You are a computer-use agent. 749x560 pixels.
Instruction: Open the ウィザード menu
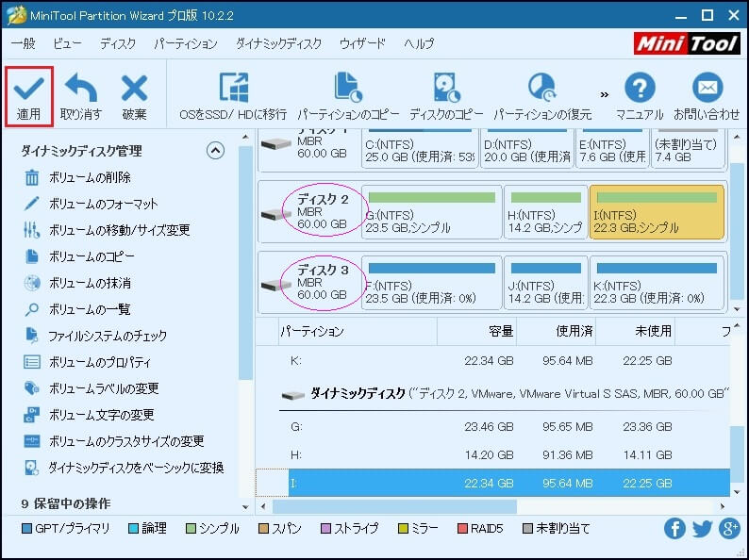(x=362, y=43)
